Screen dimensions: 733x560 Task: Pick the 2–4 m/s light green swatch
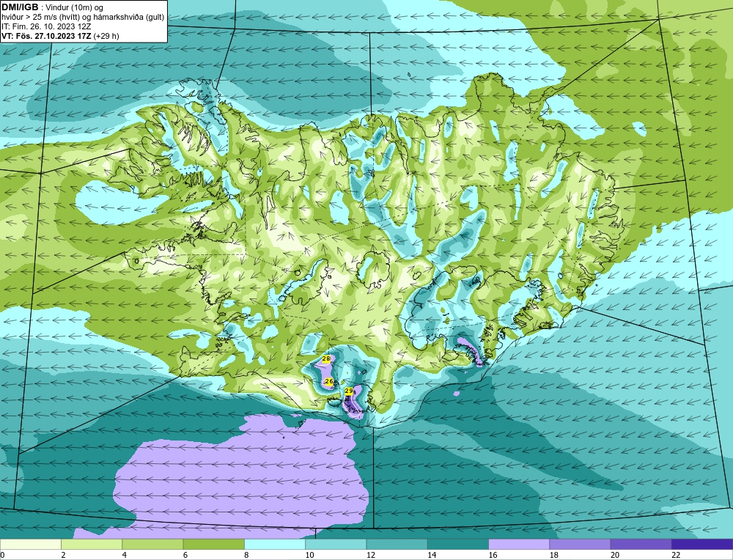92,544
